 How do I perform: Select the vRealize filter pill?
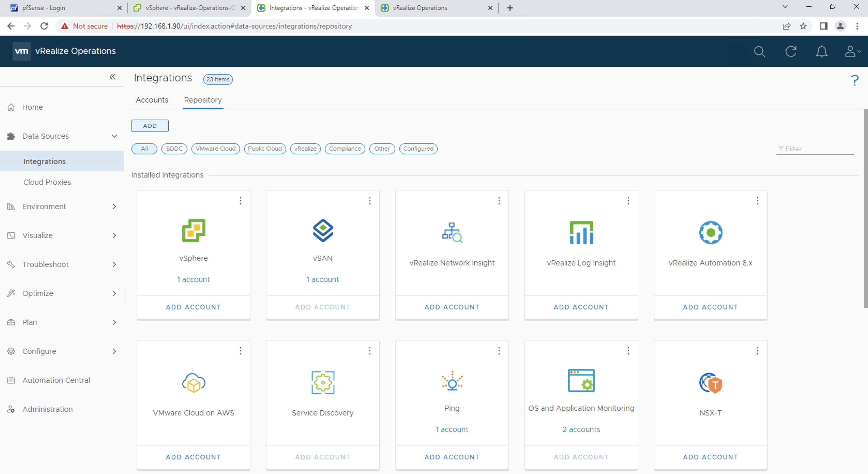tap(305, 149)
